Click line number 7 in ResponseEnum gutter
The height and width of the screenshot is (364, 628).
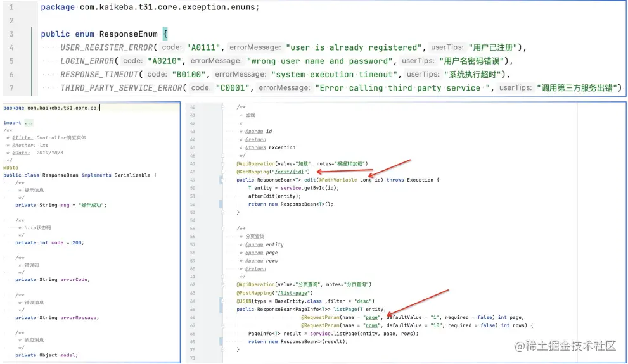[11, 88]
